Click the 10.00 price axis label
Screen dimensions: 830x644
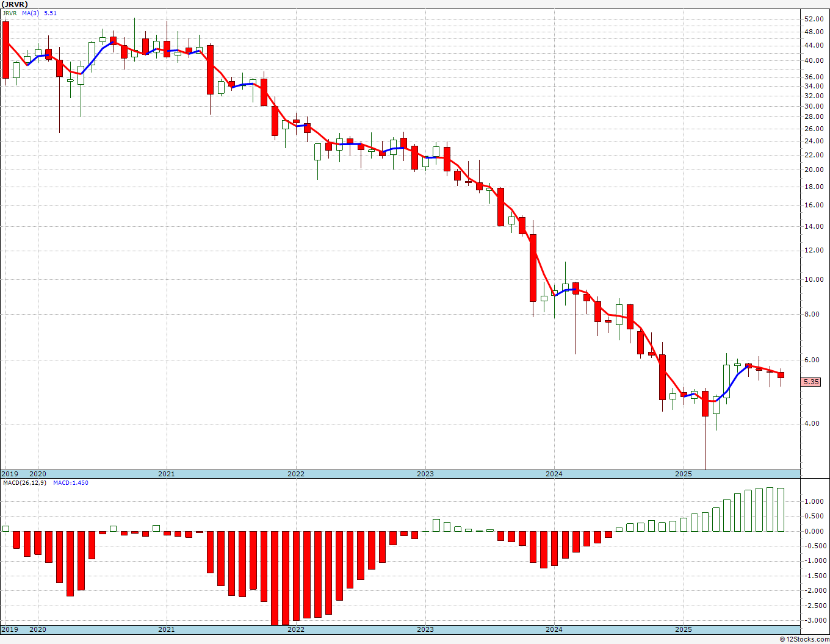click(x=814, y=280)
